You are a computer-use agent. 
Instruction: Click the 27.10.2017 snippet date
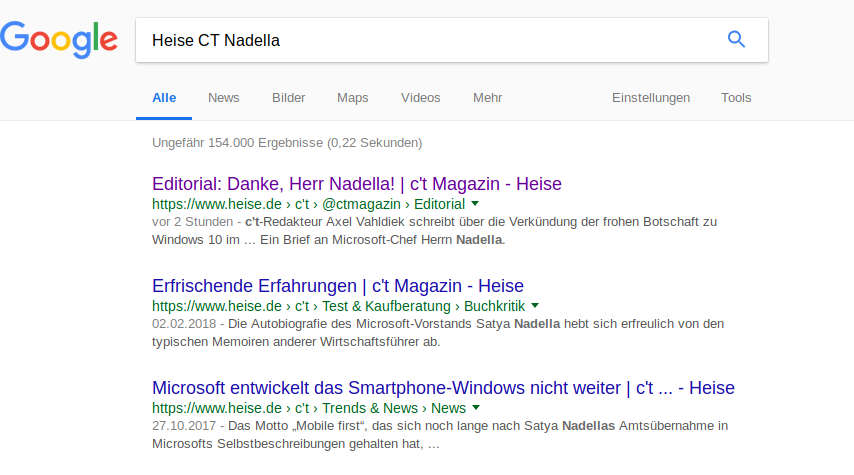tap(184, 425)
